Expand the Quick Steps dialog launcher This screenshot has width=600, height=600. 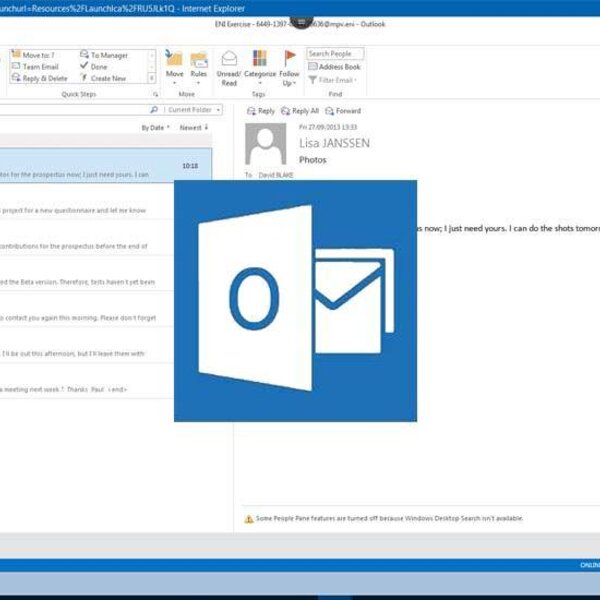pyautogui.click(x=155, y=94)
